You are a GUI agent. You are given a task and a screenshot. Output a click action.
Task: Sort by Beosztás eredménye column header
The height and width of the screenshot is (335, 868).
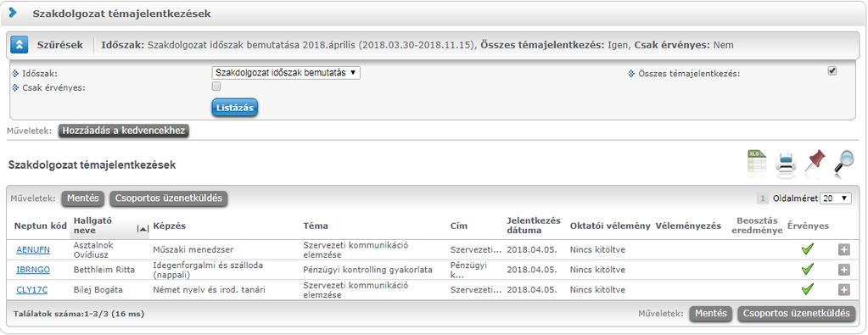click(x=757, y=226)
